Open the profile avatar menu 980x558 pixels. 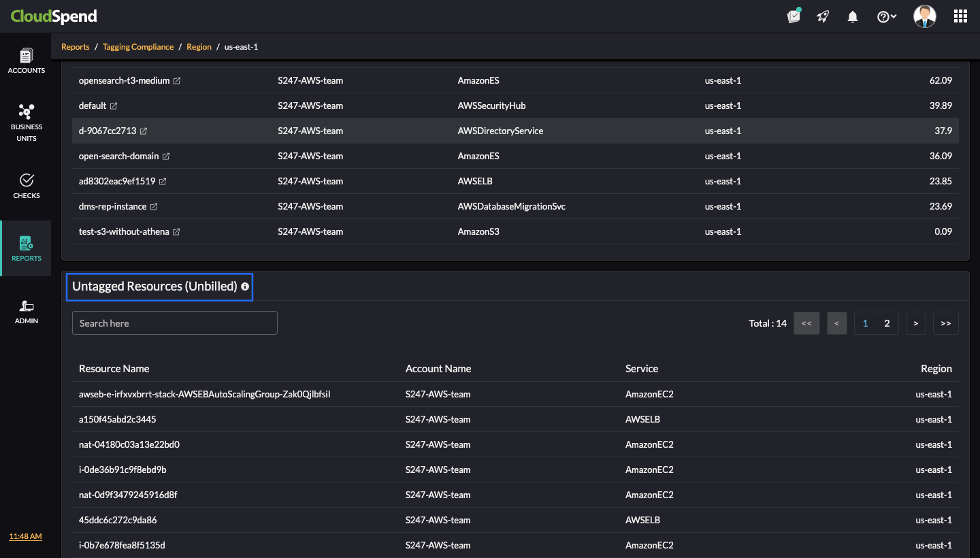pyautogui.click(x=924, y=16)
